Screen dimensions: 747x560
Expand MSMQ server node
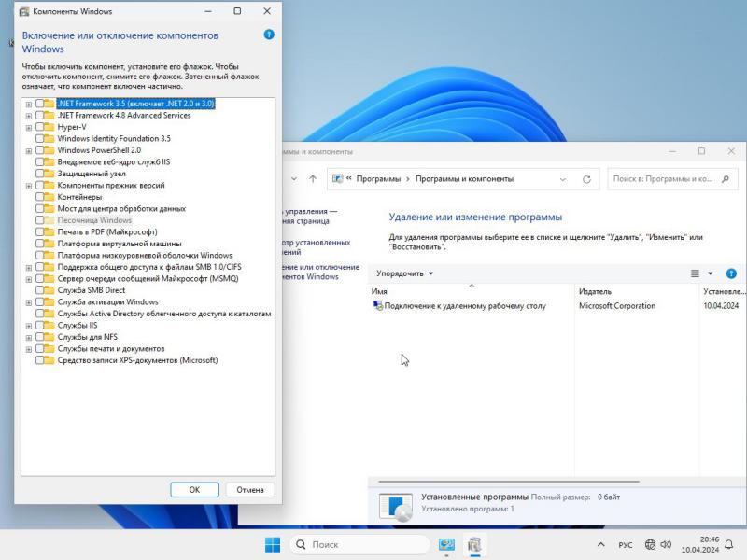click(x=29, y=279)
